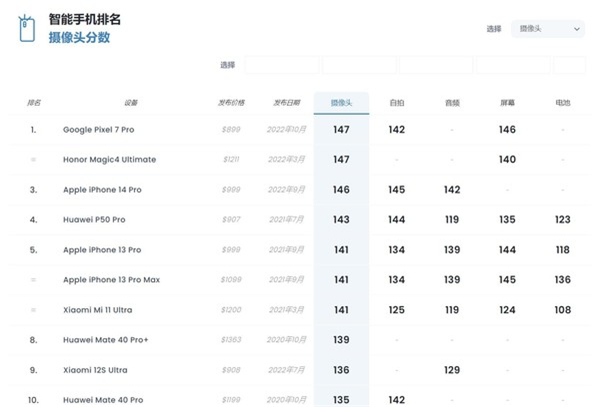Switch to the 自拍 column tab
The width and height of the screenshot is (600, 407).
pyautogui.click(x=397, y=103)
